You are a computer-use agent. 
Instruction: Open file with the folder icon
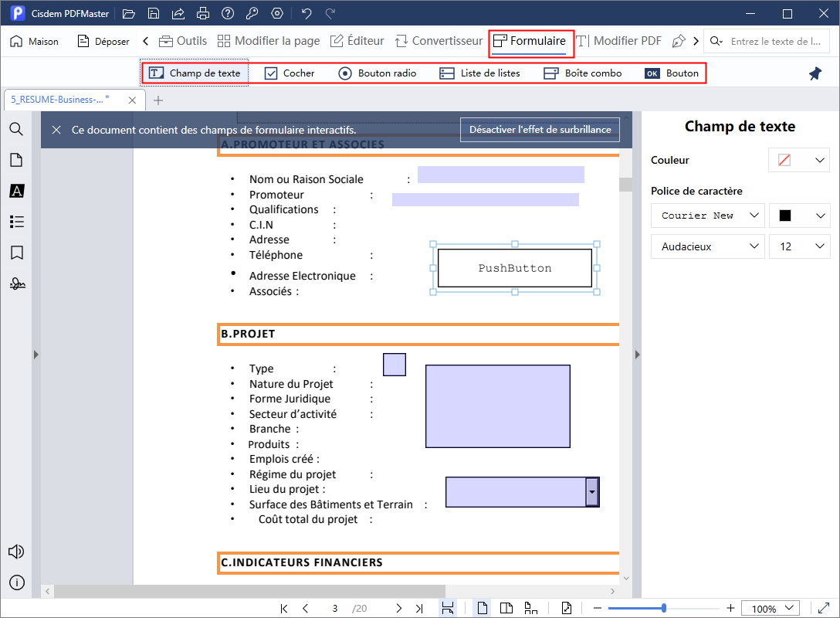[129, 13]
